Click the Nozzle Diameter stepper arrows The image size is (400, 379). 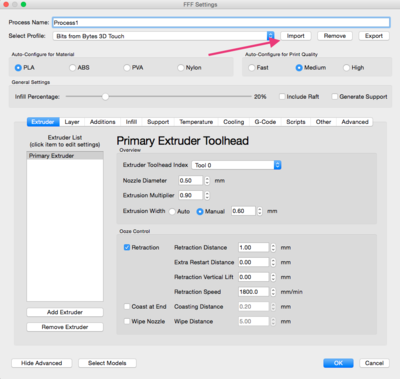click(207, 181)
